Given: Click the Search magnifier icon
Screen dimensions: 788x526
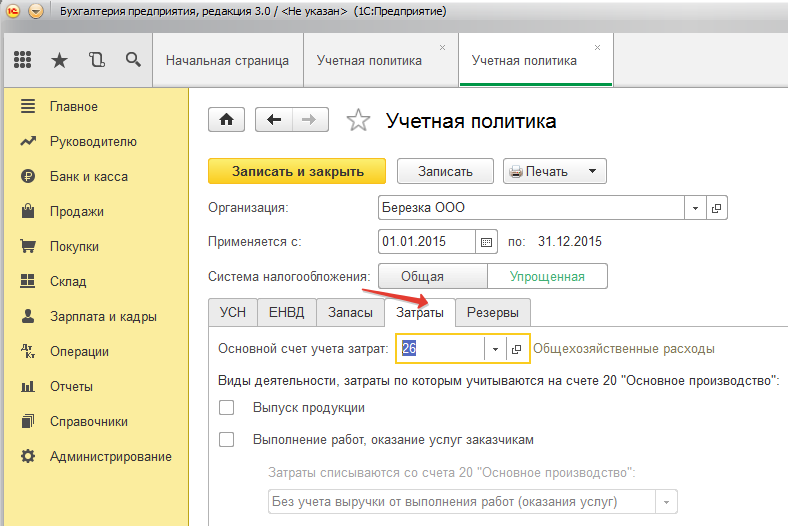Looking at the screenshot, I should coord(133,60).
